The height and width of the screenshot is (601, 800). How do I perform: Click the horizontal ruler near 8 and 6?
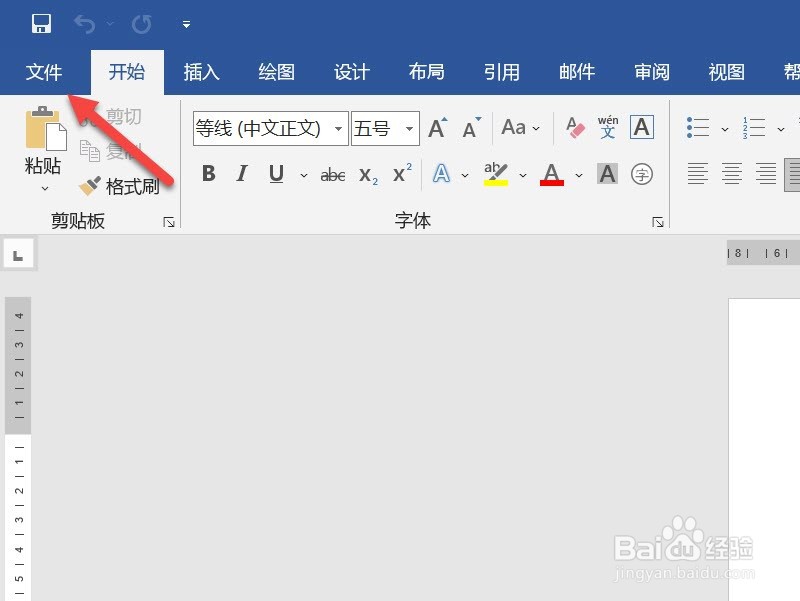(763, 253)
